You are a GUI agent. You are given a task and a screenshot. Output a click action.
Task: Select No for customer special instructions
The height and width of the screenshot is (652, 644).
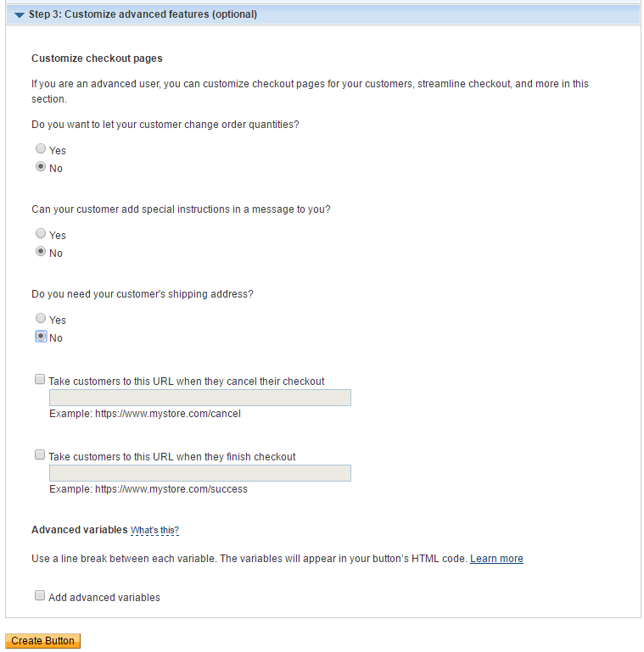41,252
